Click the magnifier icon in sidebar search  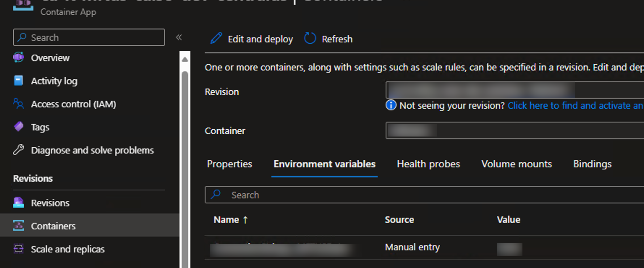(x=22, y=37)
